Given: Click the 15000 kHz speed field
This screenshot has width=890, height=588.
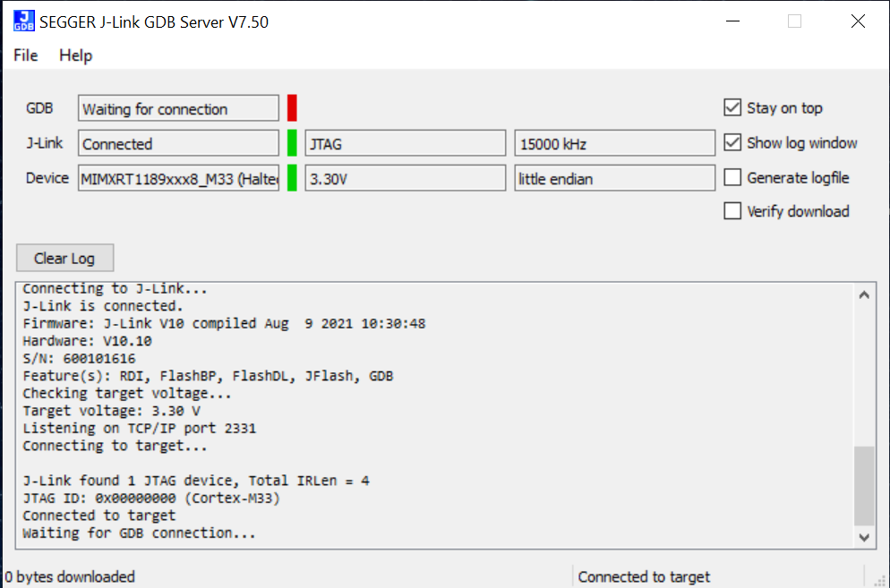Looking at the screenshot, I should click(614, 143).
